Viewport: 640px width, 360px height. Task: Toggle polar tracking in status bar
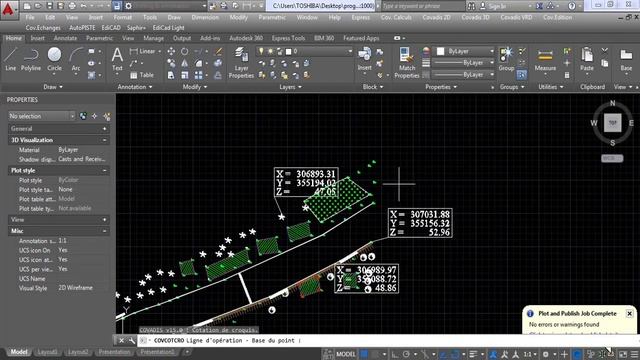click(x=406, y=354)
